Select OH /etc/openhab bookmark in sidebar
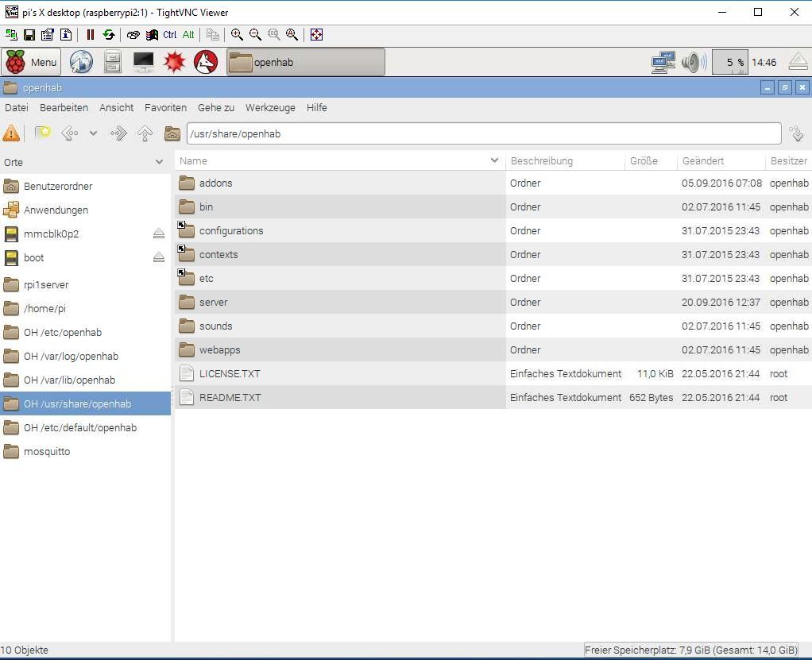This screenshot has height=660, width=812. point(63,333)
